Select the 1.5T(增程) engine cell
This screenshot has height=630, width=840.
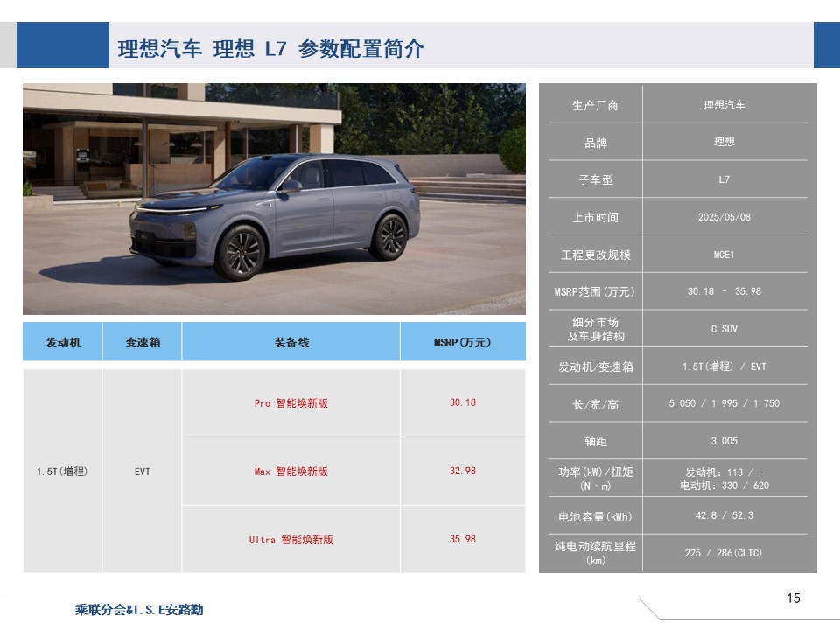point(62,472)
